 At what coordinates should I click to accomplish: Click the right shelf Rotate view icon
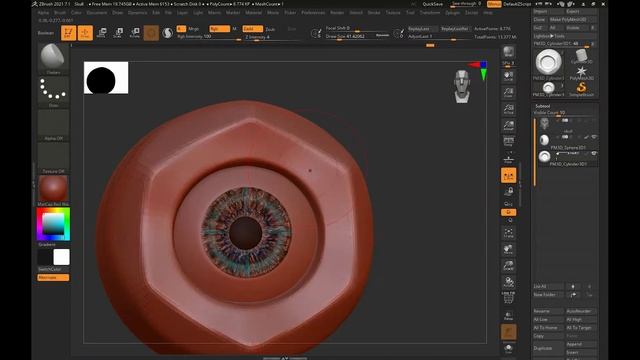(x=509, y=282)
